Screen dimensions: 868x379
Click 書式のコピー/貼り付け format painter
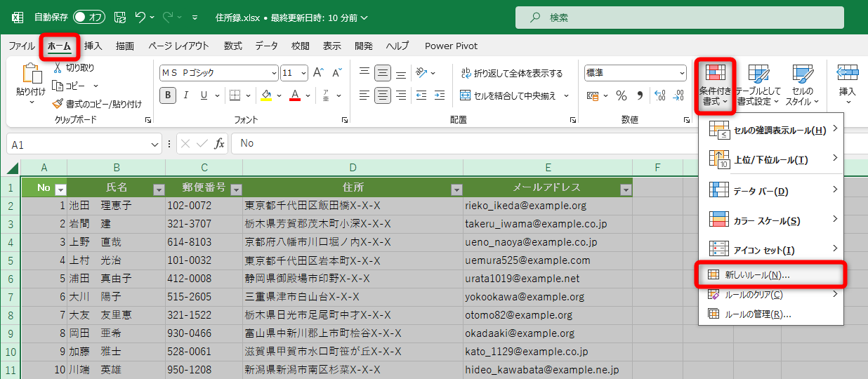point(98,104)
